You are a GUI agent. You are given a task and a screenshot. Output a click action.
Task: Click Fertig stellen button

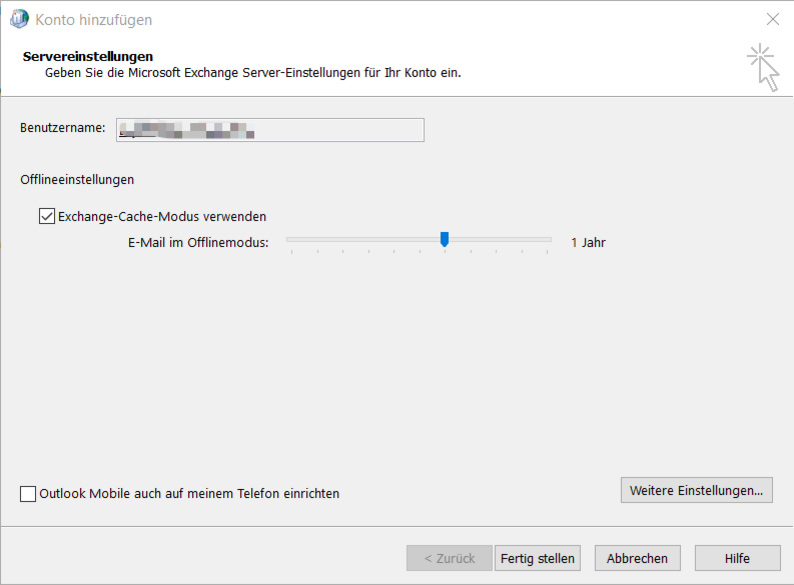[538, 558]
